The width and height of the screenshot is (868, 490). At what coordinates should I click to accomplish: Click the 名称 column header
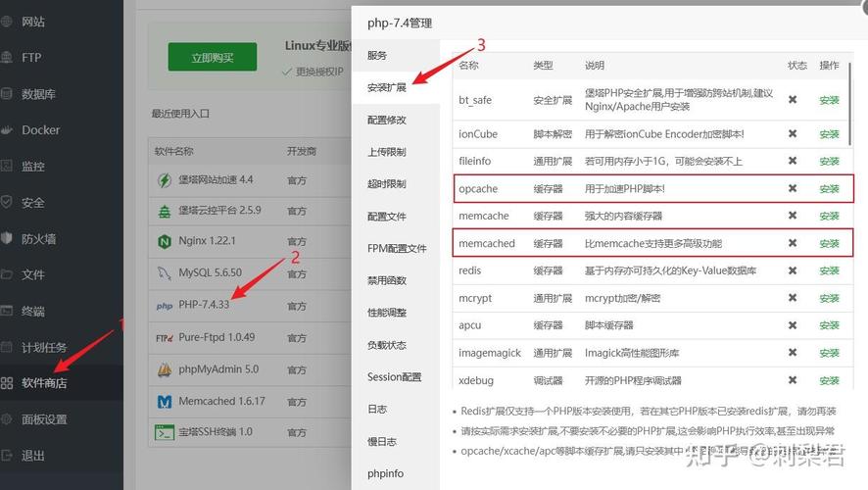click(x=468, y=66)
